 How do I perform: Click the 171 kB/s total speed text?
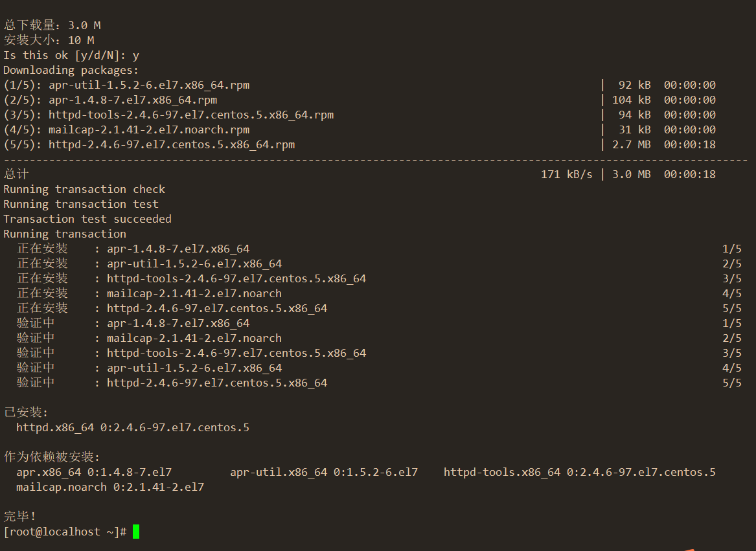pos(567,175)
